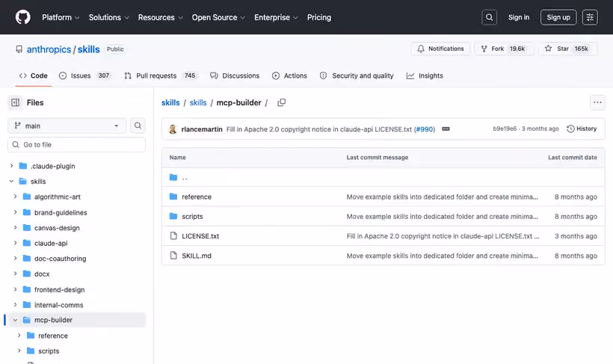This screenshot has height=364, width=613.
Task: Open the Resources dropdown menu
Action: [160, 17]
